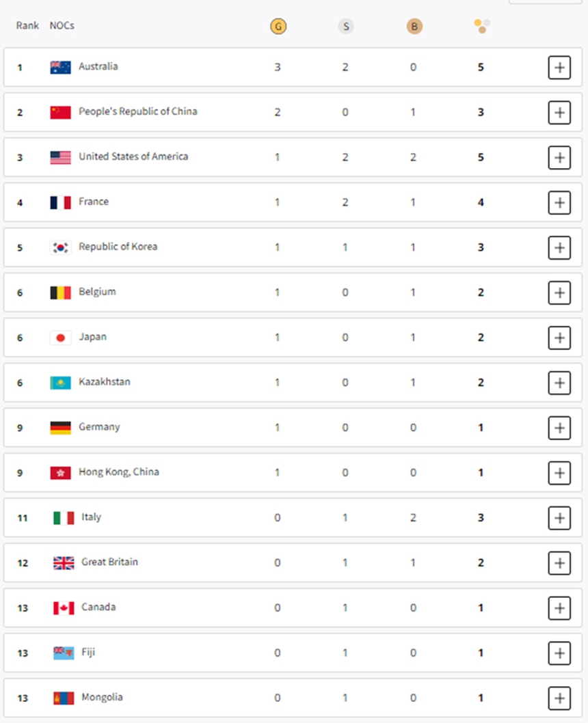Expand the Australia medal details row
This screenshot has width=588, height=723.
tap(559, 68)
